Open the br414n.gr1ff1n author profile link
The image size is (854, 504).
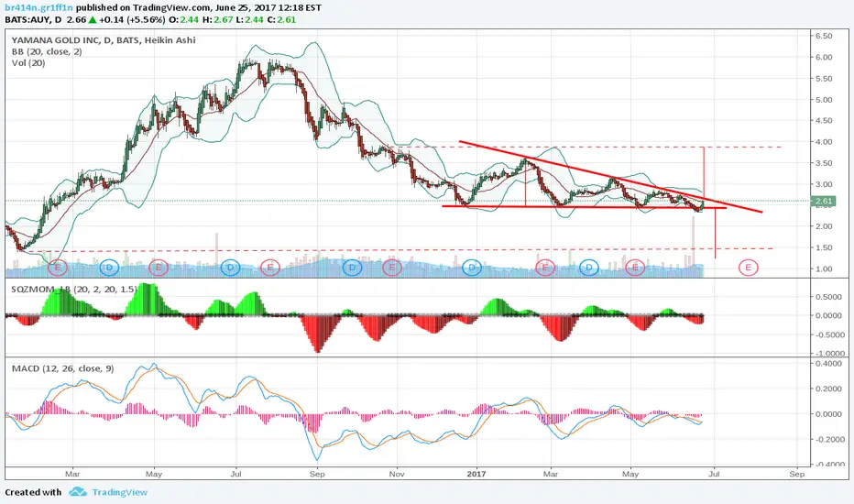click(x=38, y=7)
